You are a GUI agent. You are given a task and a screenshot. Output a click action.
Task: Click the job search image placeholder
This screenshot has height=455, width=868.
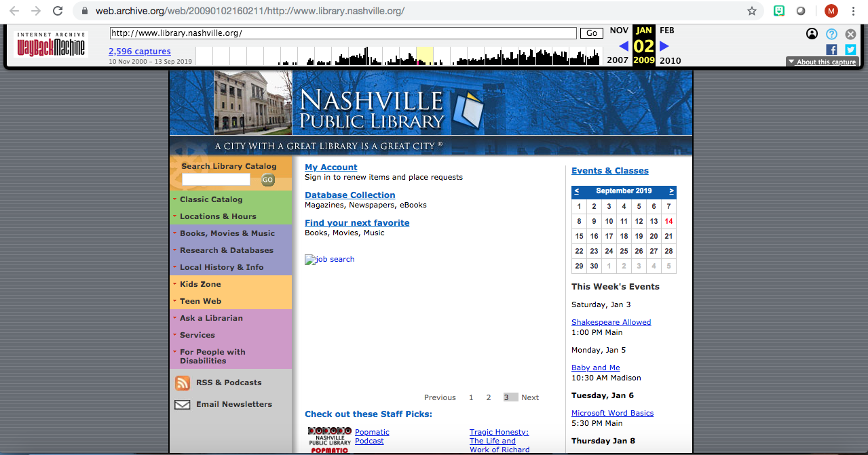click(x=330, y=259)
